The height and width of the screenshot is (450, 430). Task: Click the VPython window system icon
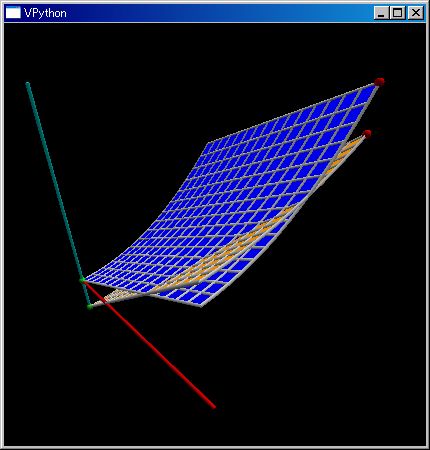pos(13,13)
